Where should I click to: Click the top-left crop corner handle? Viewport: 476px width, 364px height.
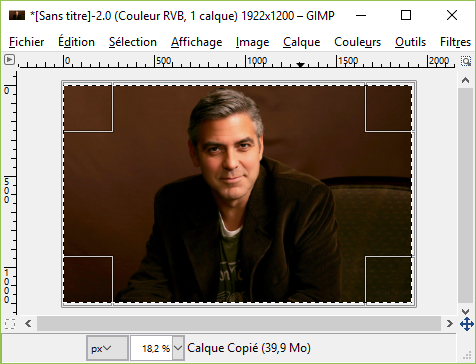[x=88, y=108]
